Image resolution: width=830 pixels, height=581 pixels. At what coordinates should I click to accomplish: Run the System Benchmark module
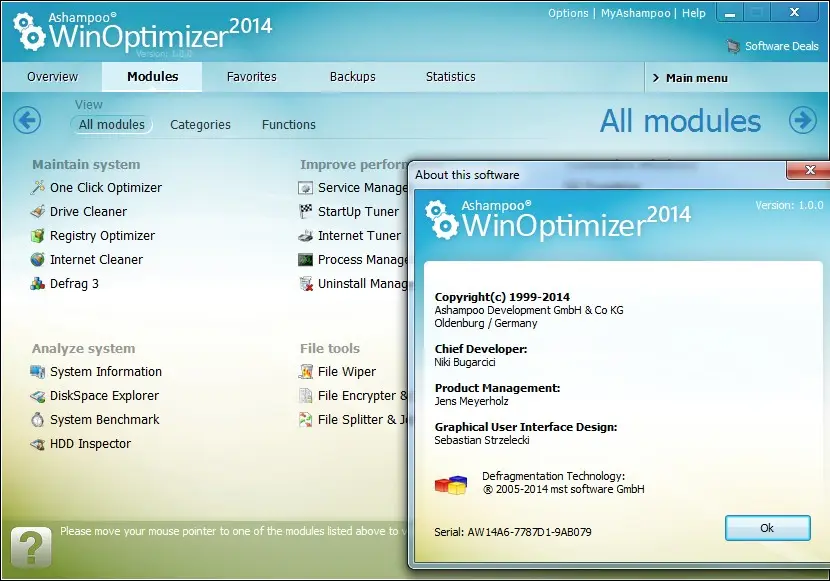(x=104, y=420)
